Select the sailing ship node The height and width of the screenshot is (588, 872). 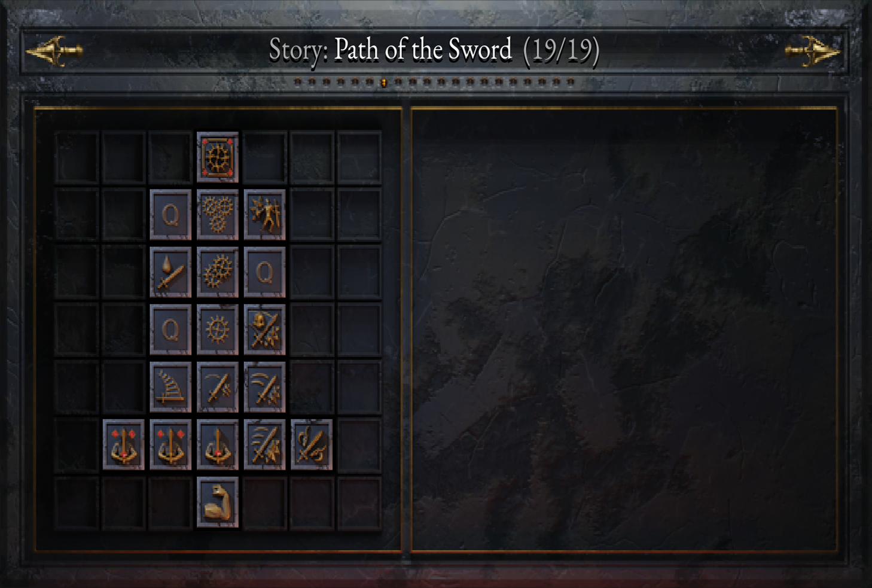click(170, 387)
